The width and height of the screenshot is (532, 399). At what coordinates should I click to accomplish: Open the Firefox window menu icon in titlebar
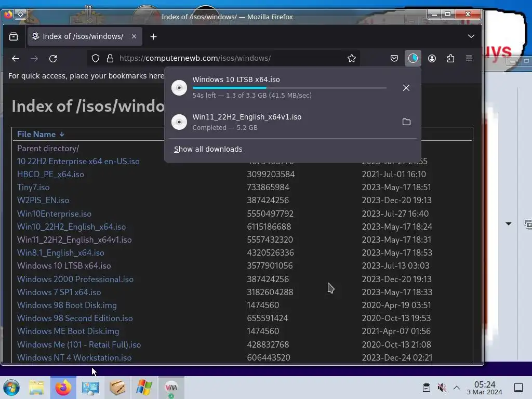tap(8, 14)
